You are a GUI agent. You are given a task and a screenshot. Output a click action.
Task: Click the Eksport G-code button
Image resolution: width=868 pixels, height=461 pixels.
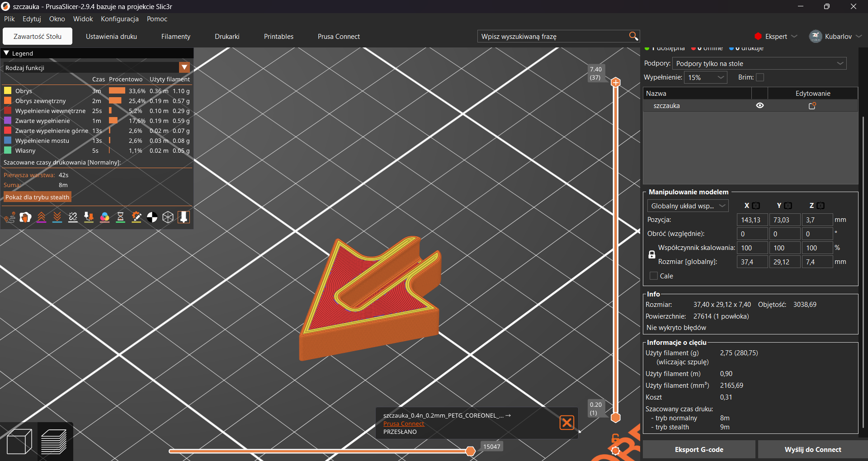click(699, 450)
